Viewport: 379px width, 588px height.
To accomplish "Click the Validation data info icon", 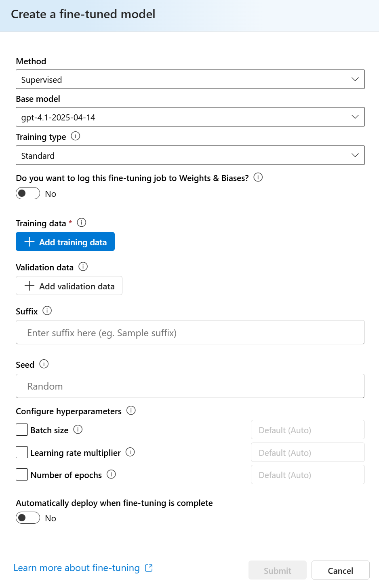I will [x=83, y=267].
